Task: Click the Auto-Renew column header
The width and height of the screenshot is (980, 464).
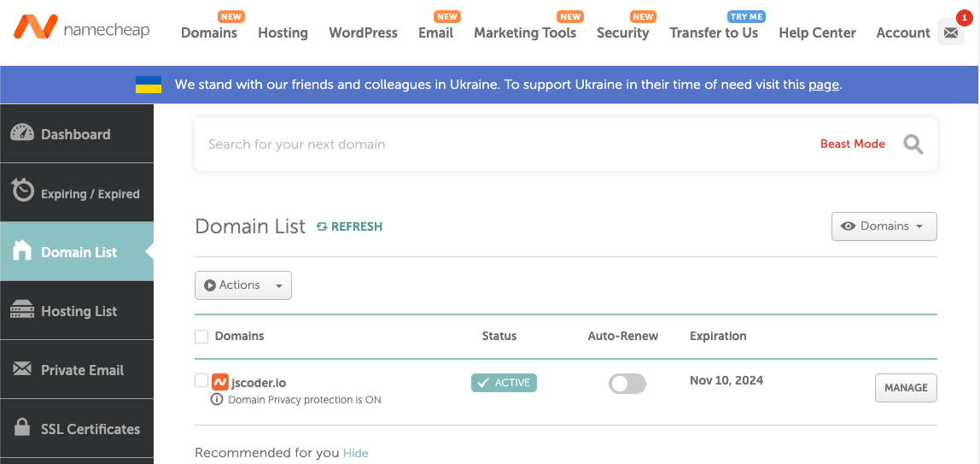Action: [x=623, y=336]
